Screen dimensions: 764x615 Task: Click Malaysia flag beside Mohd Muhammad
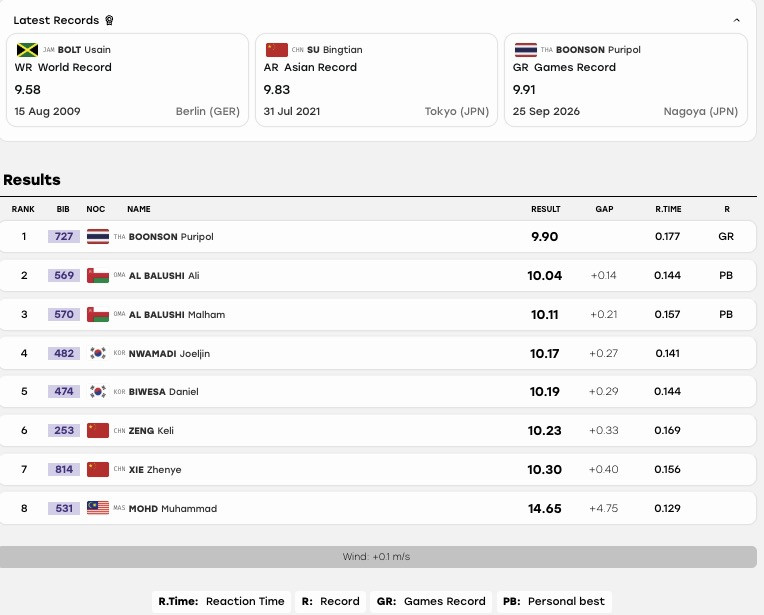pyautogui.click(x=98, y=508)
